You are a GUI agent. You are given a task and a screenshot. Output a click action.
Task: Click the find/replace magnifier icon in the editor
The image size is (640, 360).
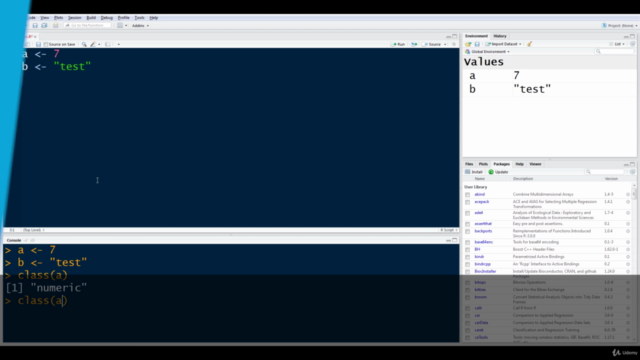[84, 44]
